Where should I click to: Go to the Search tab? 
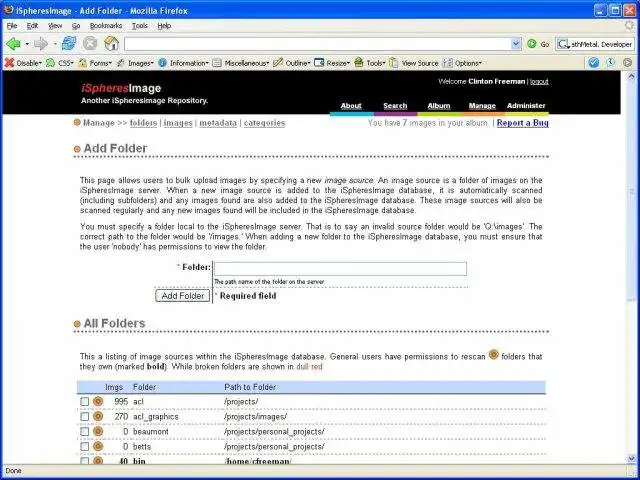[395, 106]
